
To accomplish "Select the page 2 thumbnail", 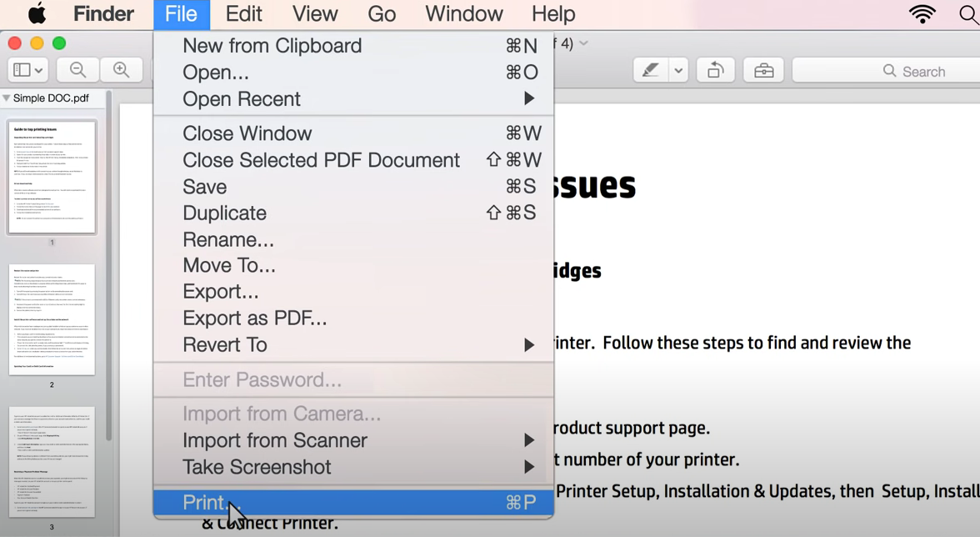I will coord(52,319).
